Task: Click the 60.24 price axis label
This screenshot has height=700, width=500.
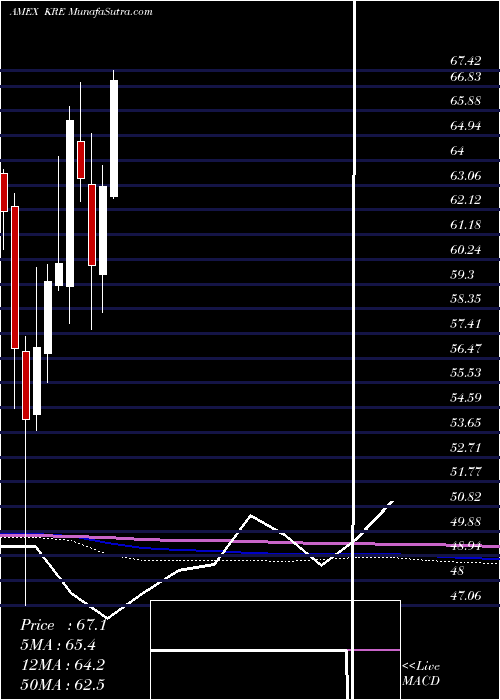Action: coord(464,250)
